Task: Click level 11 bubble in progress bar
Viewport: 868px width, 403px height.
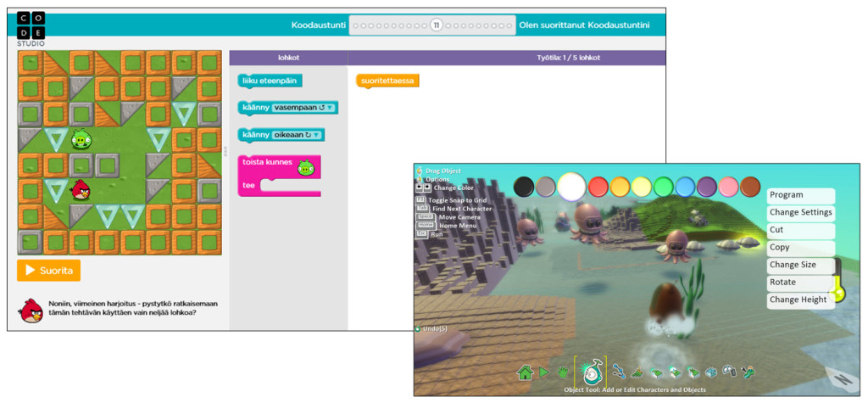Action: pyautogui.click(x=437, y=25)
